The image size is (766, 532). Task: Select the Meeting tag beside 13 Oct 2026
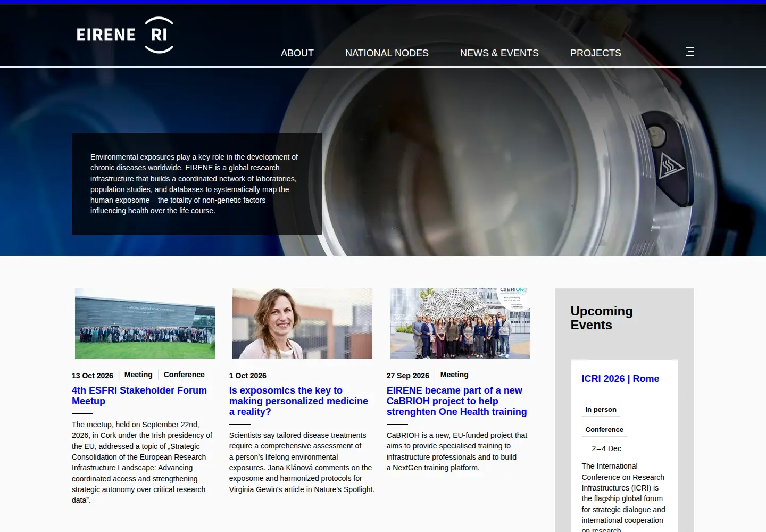click(138, 375)
